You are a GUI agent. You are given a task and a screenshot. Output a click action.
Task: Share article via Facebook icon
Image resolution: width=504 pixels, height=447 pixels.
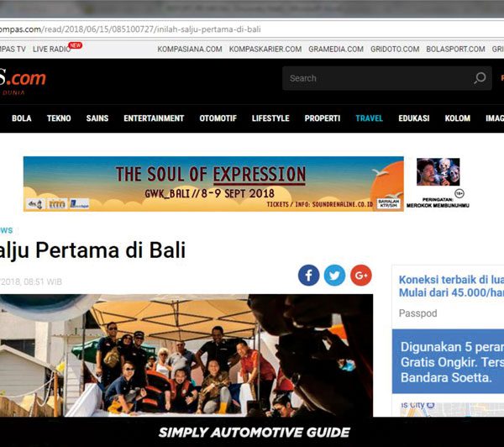pos(308,276)
